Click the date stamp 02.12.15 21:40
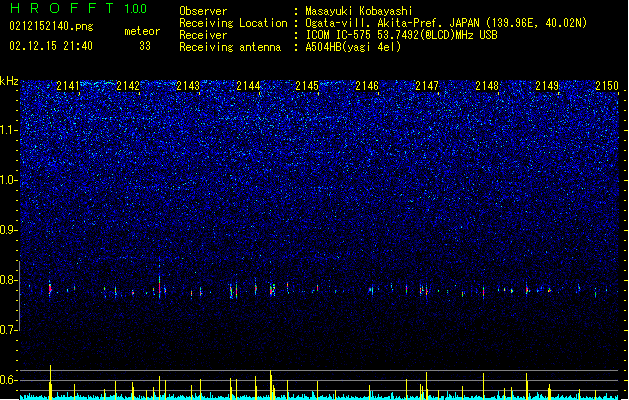The image size is (629, 400). [51, 46]
